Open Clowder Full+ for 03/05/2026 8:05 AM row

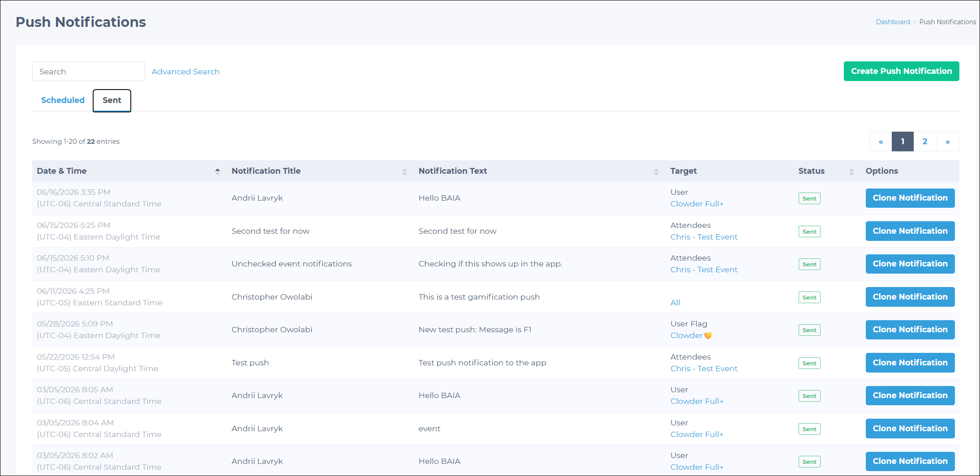pos(697,401)
